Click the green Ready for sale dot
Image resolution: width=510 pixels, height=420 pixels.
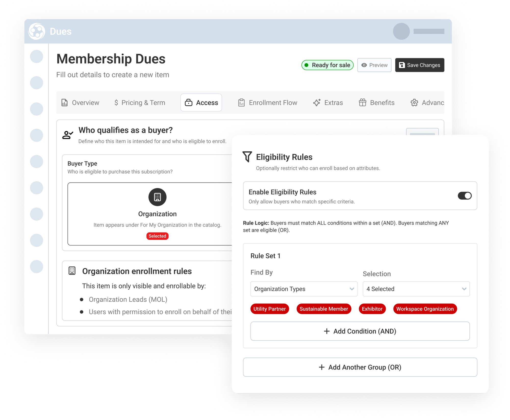tap(307, 65)
